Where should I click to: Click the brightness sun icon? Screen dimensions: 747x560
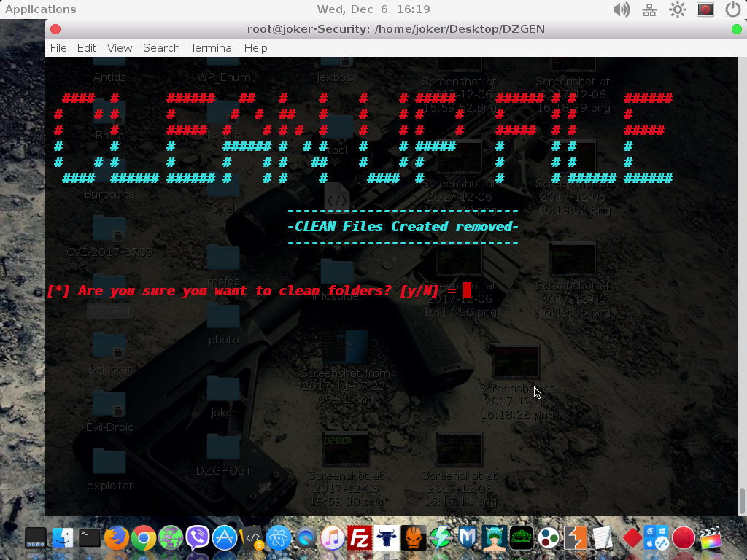pyautogui.click(x=678, y=9)
